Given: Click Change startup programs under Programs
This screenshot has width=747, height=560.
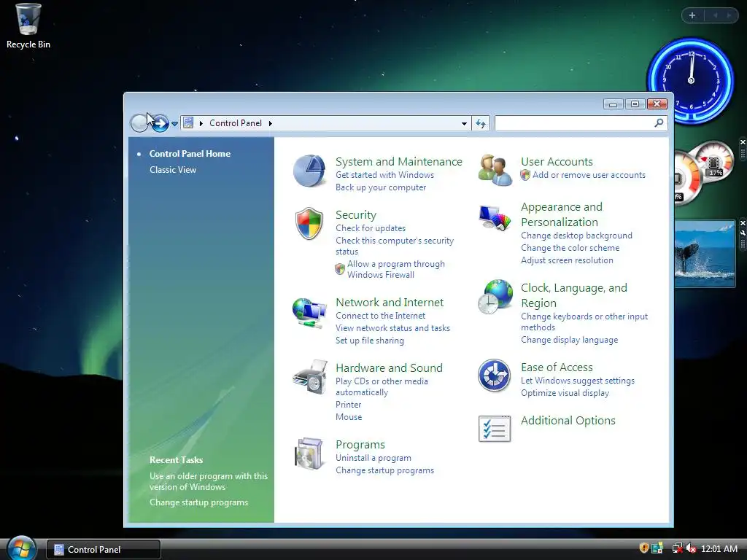Looking at the screenshot, I should tap(384, 470).
